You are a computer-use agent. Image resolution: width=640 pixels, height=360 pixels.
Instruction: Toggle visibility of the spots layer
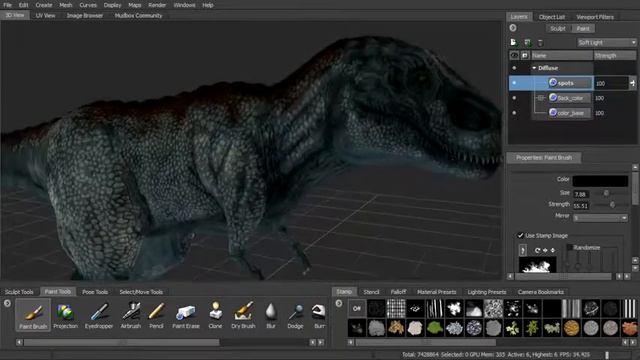click(x=514, y=83)
